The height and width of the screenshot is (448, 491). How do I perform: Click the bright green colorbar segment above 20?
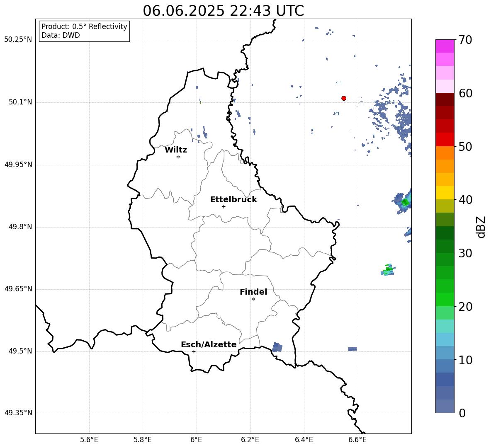[x=445, y=299]
